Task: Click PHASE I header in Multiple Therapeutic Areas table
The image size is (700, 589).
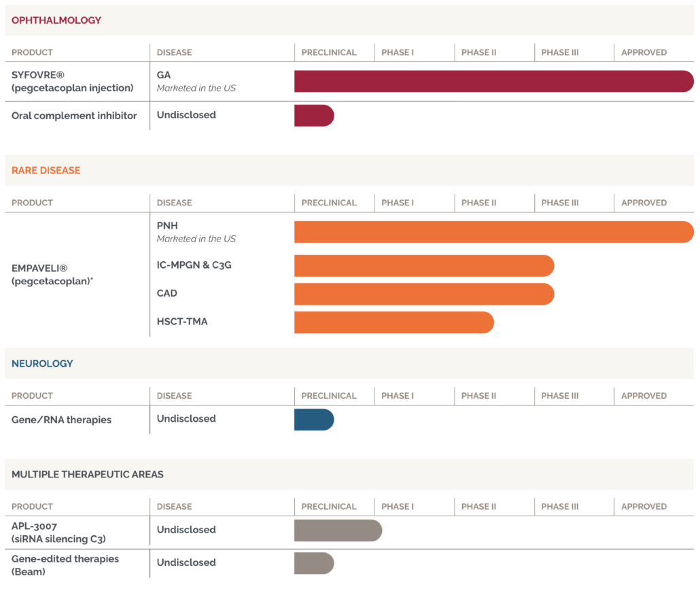Action: click(398, 506)
